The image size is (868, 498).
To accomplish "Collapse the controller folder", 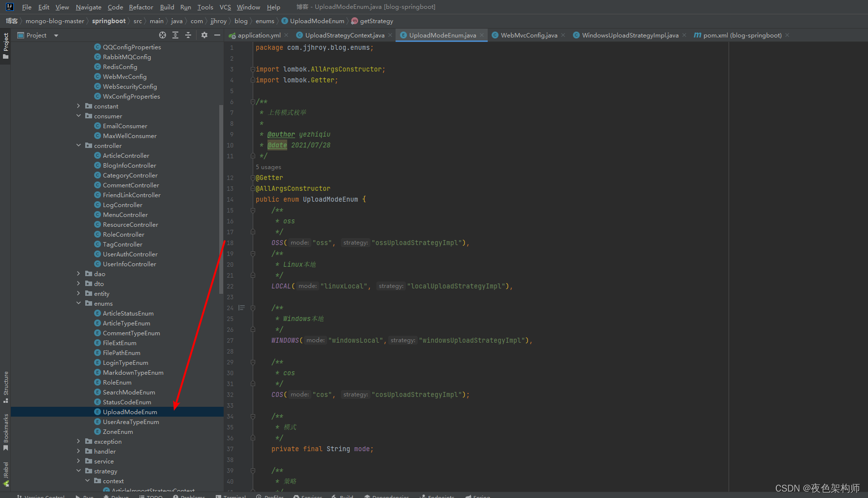I will tap(78, 145).
